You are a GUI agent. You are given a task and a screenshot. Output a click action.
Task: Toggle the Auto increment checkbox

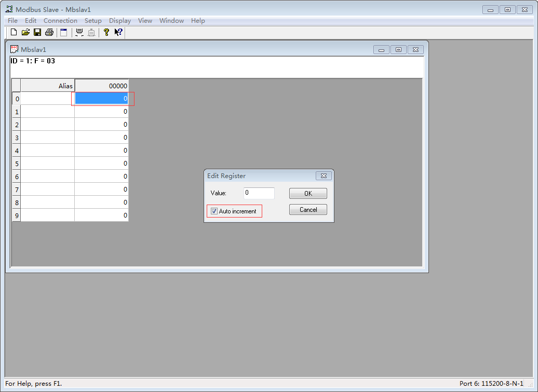pos(214,211)
